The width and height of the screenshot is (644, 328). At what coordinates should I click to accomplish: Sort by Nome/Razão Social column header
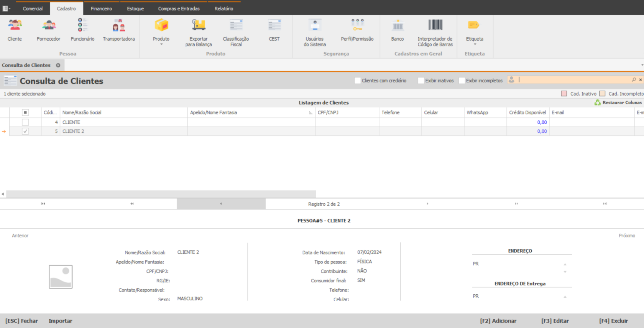coord(124,112)
